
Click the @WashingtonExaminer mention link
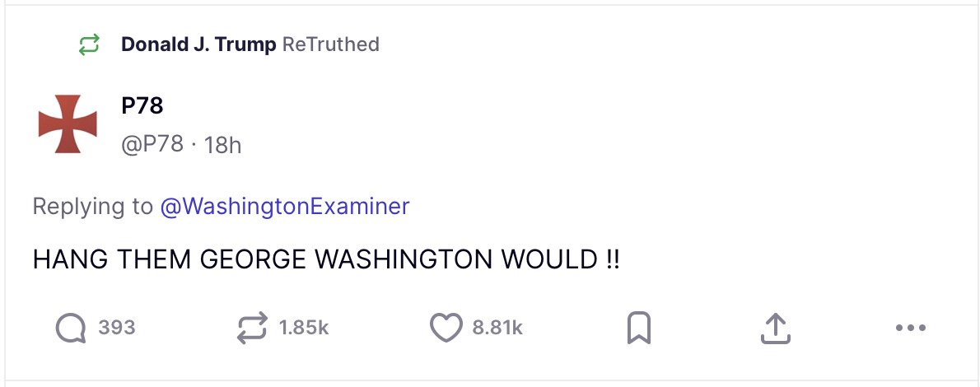284,206
